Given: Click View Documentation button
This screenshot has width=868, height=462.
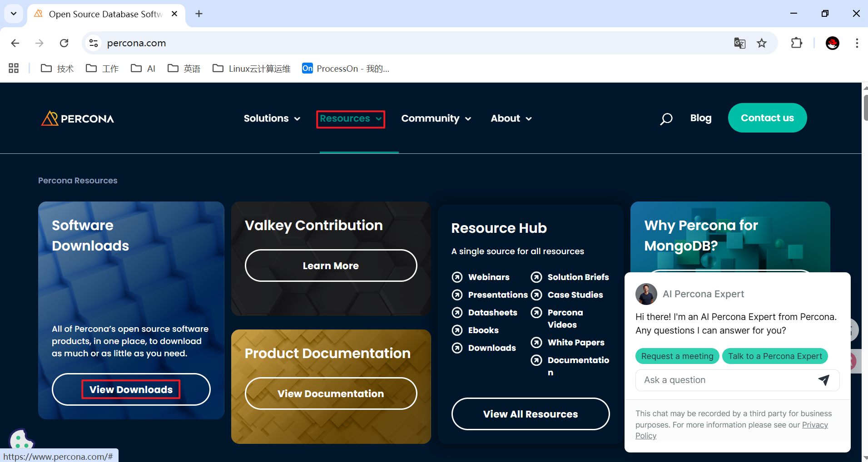Looking at the screenshot, I should [331, 393].
